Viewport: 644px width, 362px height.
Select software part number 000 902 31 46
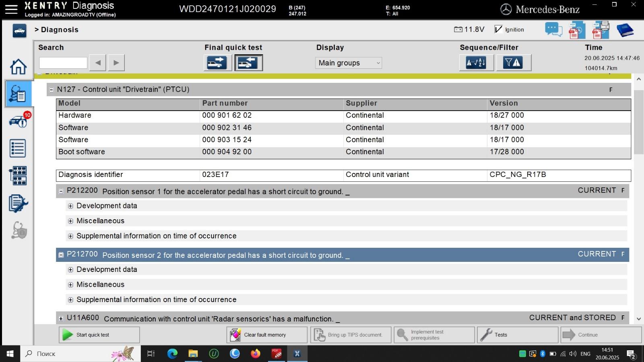(227, 128)
